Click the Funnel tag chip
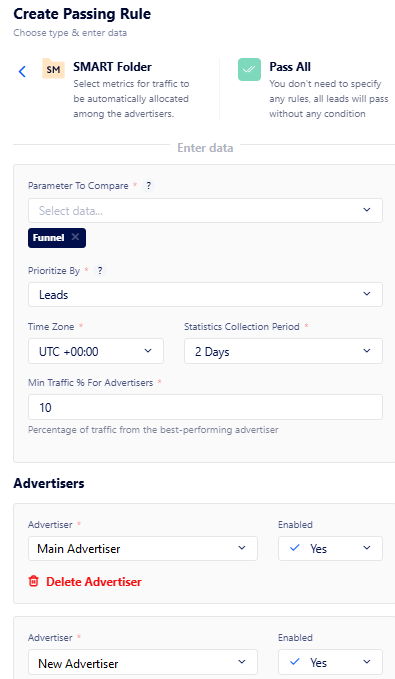This screenshot has width=395, height=679. click(48, 238)
